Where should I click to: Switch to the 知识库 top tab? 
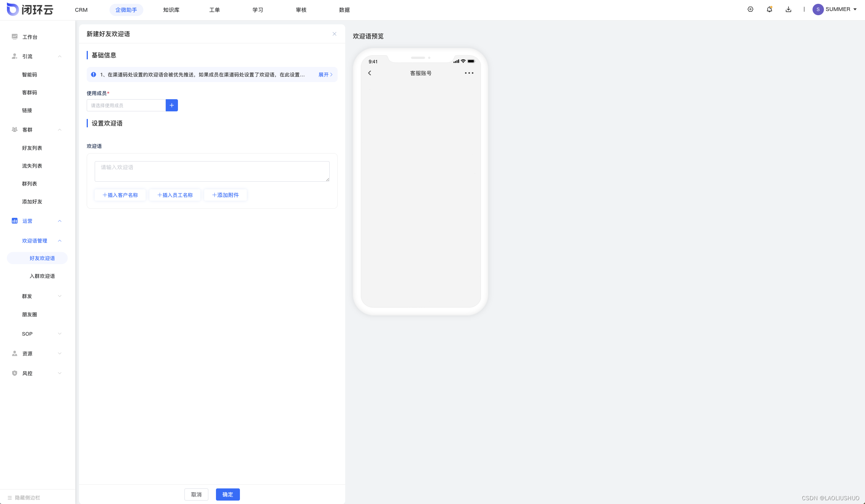click(171, 10)
